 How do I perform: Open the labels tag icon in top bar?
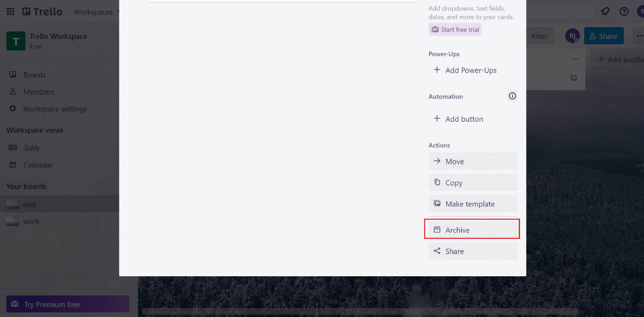[x=605, y=11]
